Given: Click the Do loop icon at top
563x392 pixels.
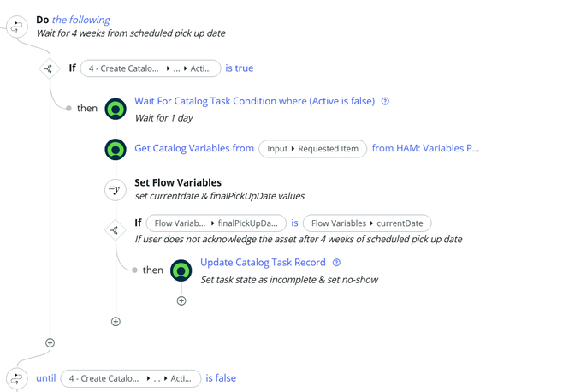Looking at the screenshot, I should (16, 25).
